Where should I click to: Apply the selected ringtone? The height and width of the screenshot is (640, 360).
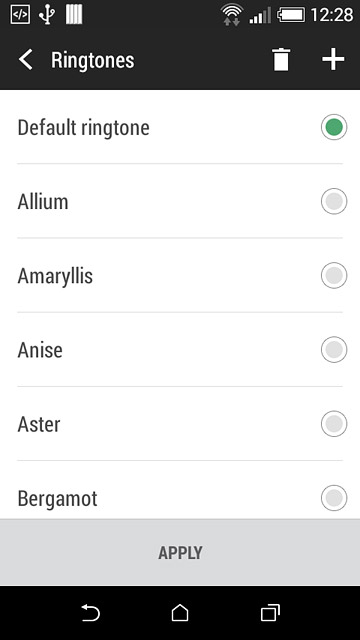click(180, 553)
